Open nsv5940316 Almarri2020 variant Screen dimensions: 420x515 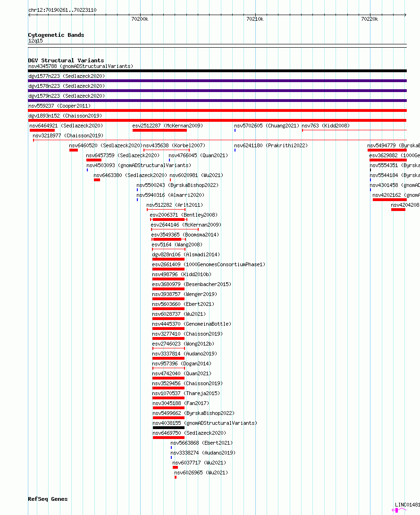point(170,195)
